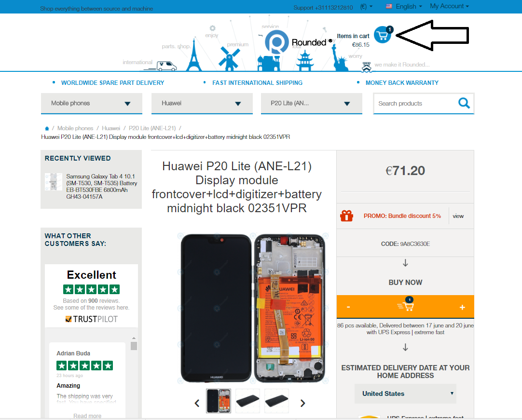Click Adrian Buda's five-star rating

coord(84,366)
